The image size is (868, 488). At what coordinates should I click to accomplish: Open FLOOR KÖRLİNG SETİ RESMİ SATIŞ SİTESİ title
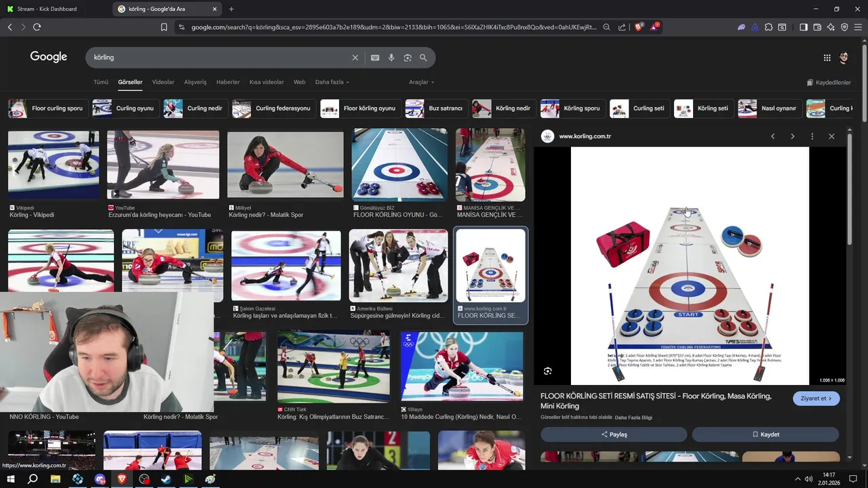(656, 401)
